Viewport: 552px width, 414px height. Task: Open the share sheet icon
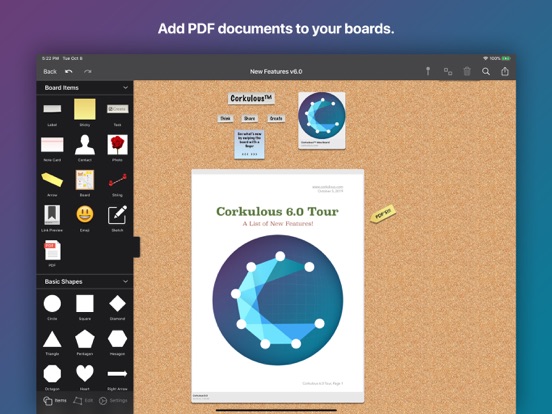click(505, 71)
